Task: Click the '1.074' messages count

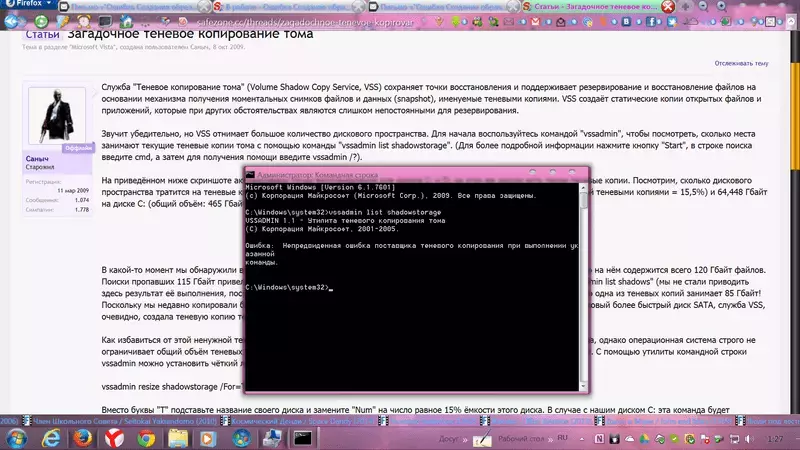Action: pos(82,200)
